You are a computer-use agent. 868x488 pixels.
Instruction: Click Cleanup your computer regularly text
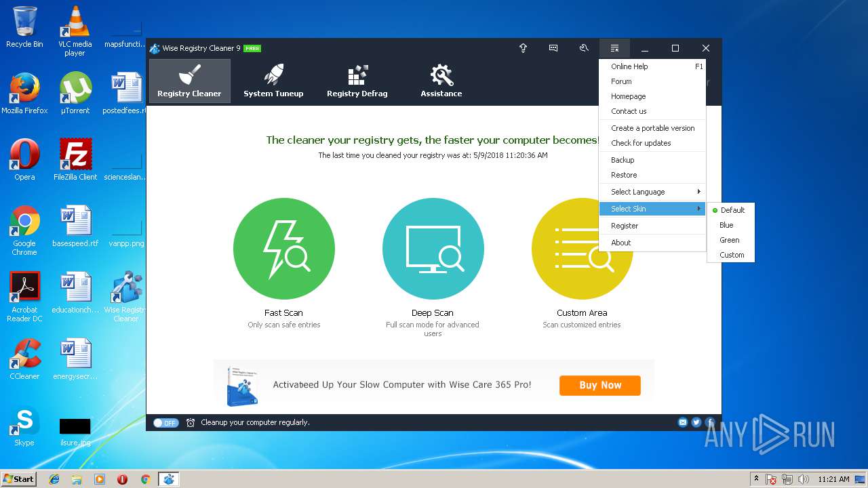[255, 422]
